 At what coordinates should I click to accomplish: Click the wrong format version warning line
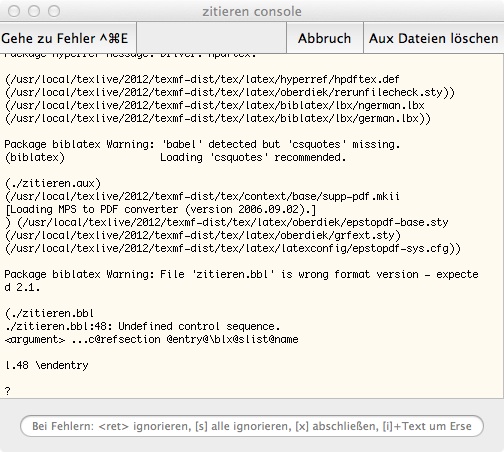coord(241,274)
